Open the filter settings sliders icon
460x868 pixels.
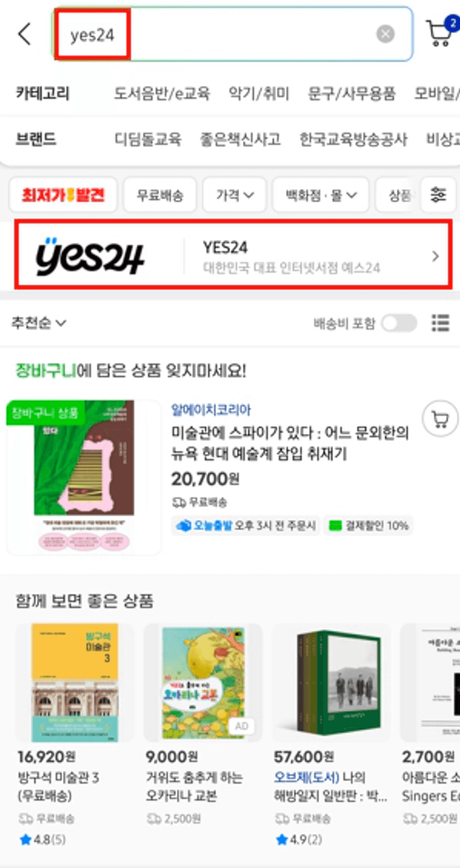tap(438, 195)
